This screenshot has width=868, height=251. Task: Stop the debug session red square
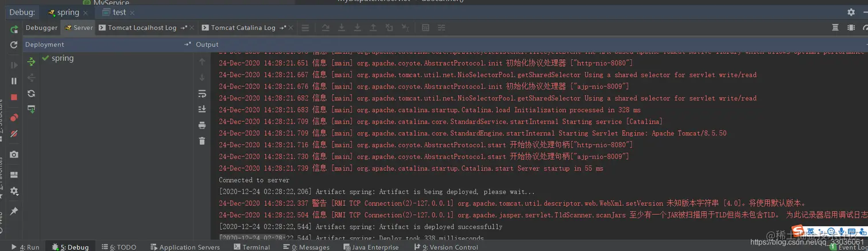(x=14, y=97)
